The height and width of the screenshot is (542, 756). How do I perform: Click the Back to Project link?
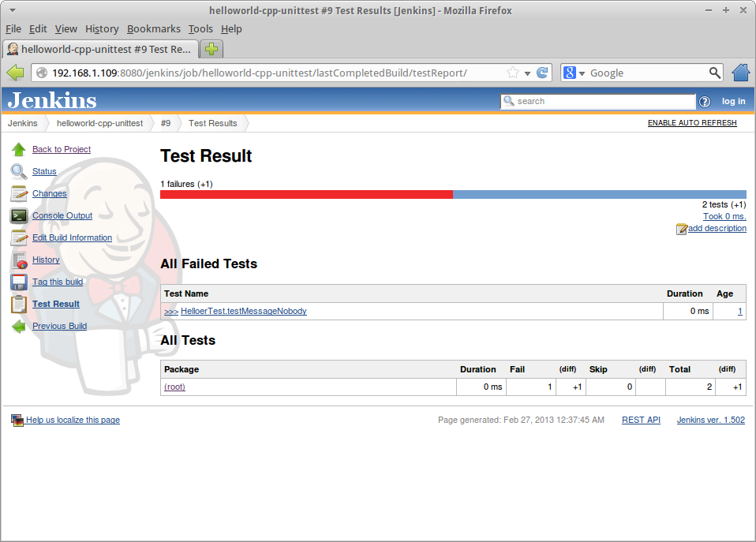click(x=62, y=149)
